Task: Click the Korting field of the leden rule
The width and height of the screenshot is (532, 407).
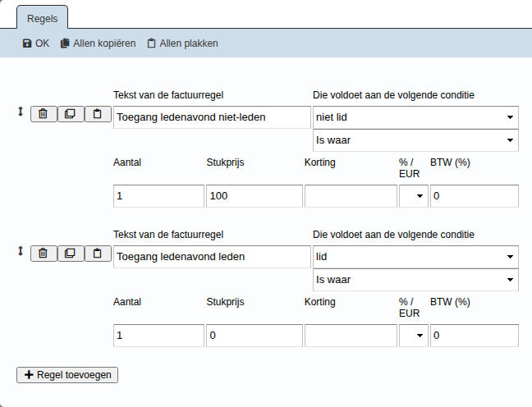Action: 351,336
